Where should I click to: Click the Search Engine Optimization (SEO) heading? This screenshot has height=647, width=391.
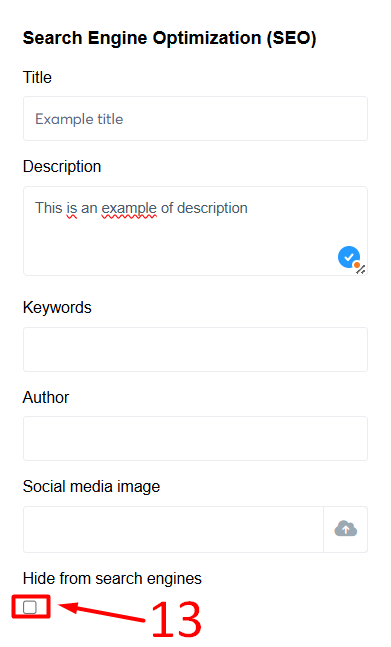[x=170, y=38]
